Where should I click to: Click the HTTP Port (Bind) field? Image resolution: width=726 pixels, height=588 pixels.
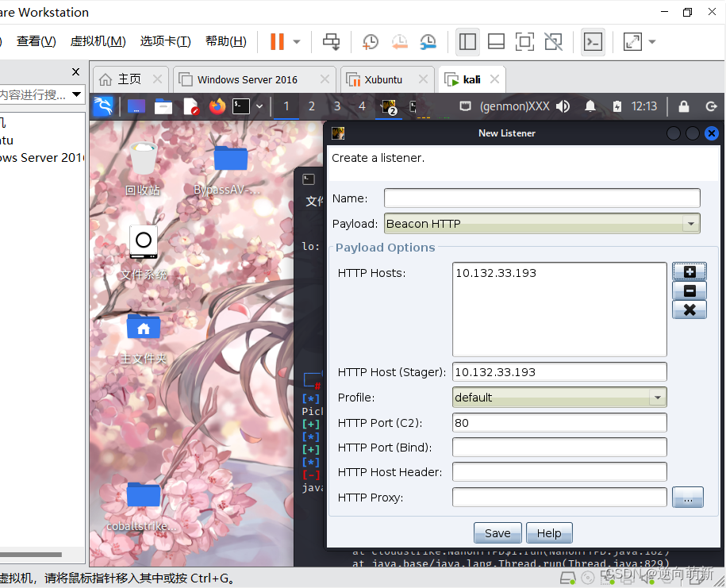point(559,448)
